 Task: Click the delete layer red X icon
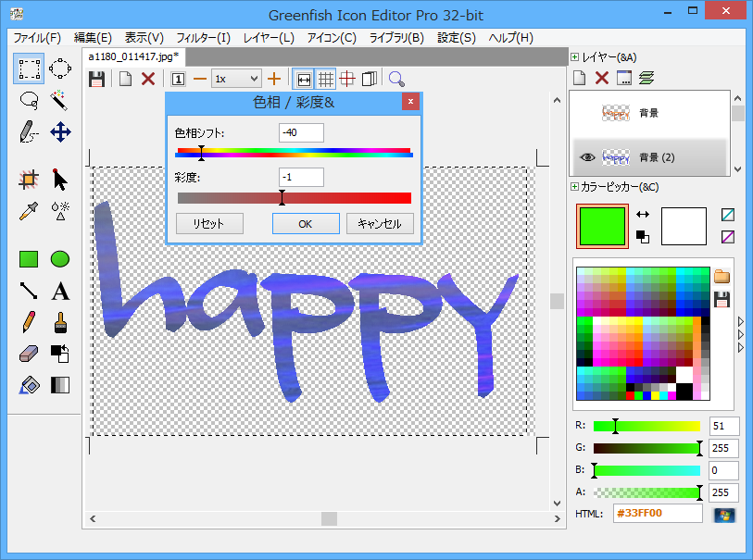(x=601, y=78)
